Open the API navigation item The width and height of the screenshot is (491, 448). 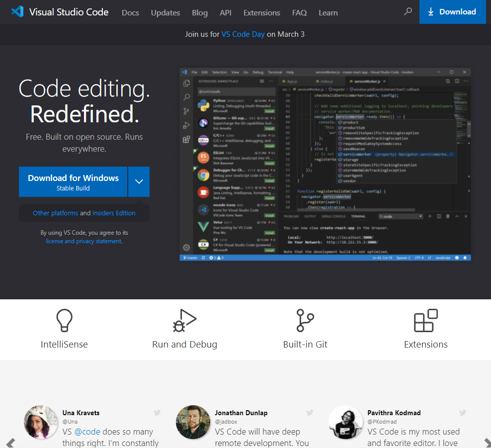[226, 13]
